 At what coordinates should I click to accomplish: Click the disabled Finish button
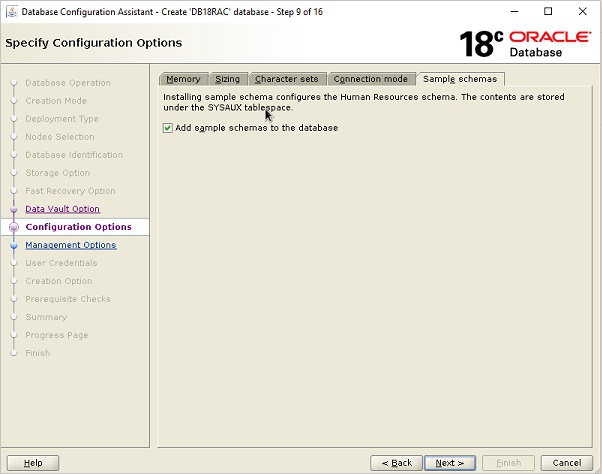coord(508,463)
